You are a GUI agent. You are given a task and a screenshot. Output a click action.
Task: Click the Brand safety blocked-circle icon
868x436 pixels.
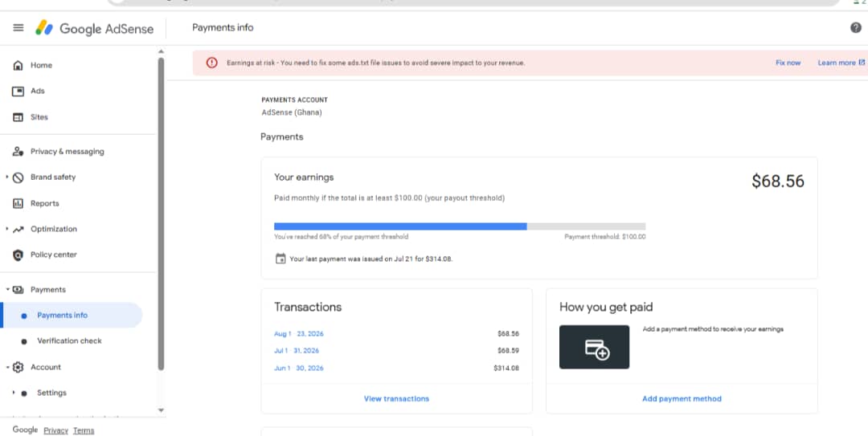click(x=18, y=177)
